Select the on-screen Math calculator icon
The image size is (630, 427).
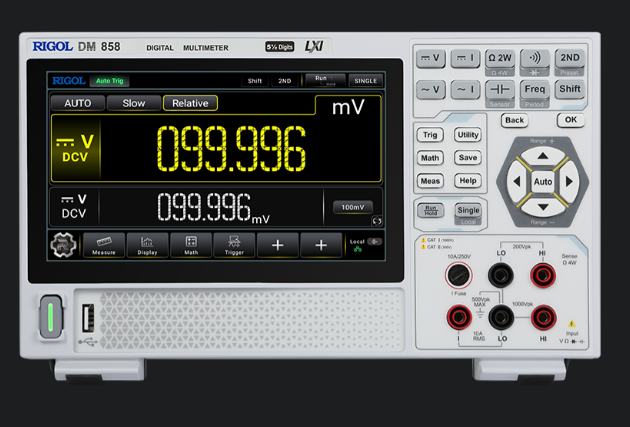pos(191,245)
